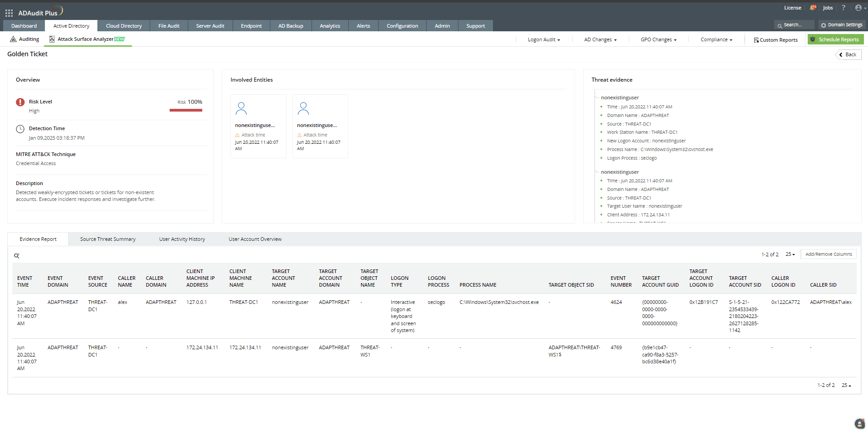Open the 25 page-size dropdown

point(790,254)
